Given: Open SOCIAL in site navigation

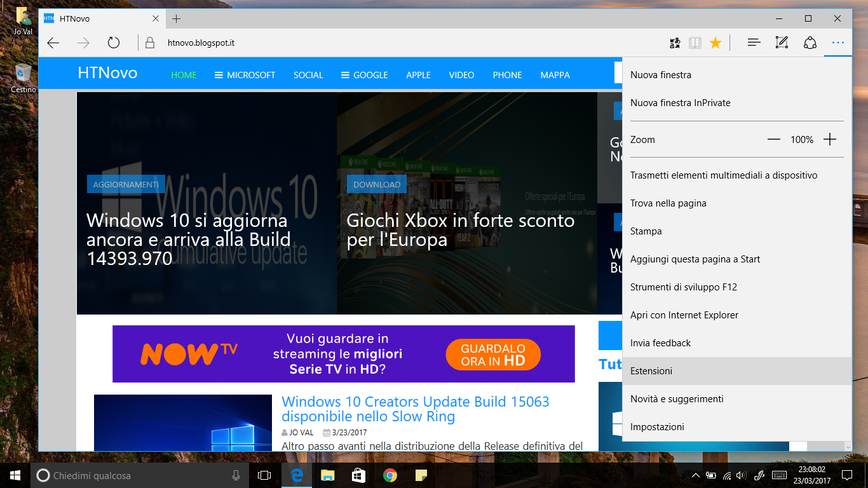Looking at the screenshot, I should (308, 75).
